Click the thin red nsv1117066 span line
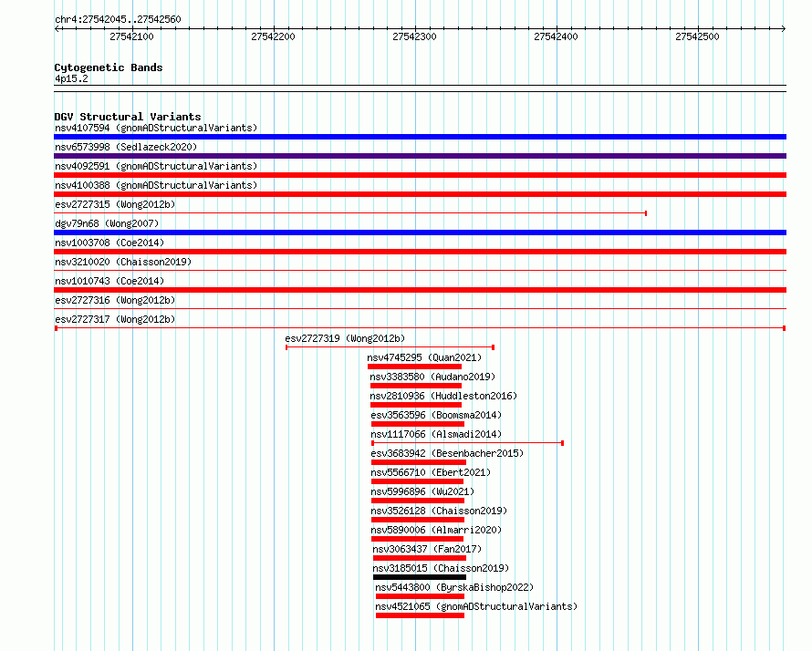This screenshot has height=651, width=812. tap(468, 443)
